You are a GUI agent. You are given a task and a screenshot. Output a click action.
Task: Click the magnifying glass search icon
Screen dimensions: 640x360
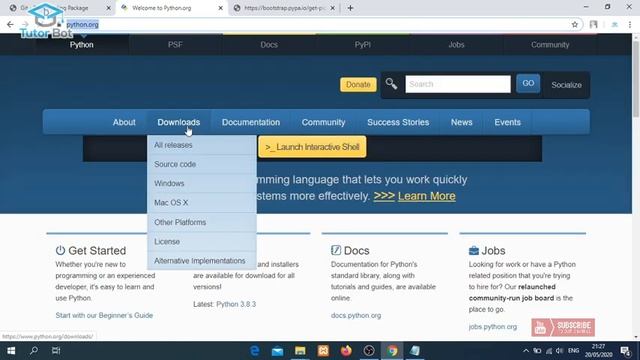391,84
